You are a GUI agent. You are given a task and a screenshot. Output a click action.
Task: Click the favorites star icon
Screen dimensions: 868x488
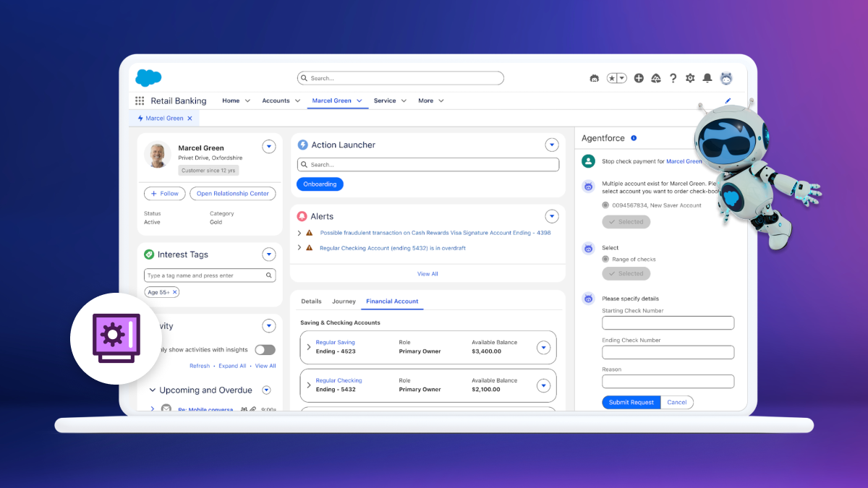coord(612,77)
